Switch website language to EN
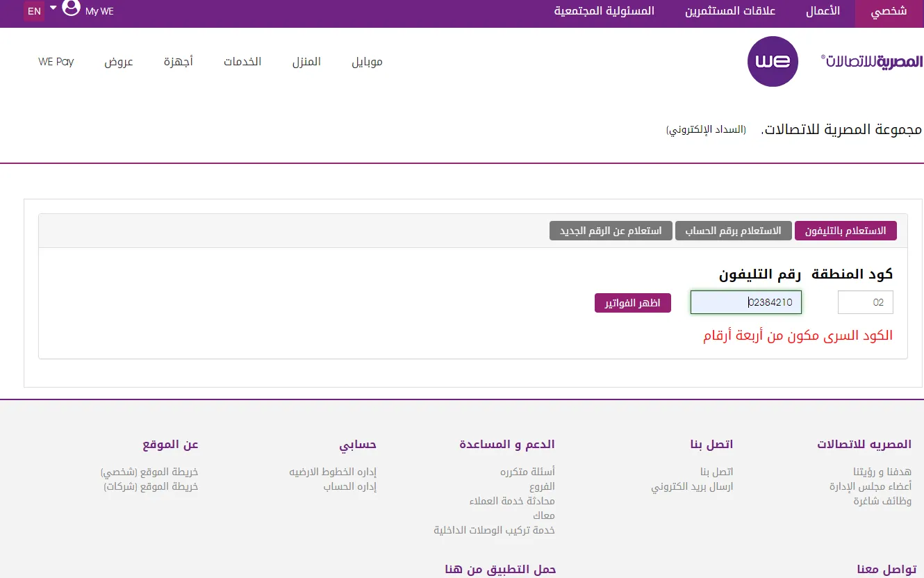 pos(34,11)
